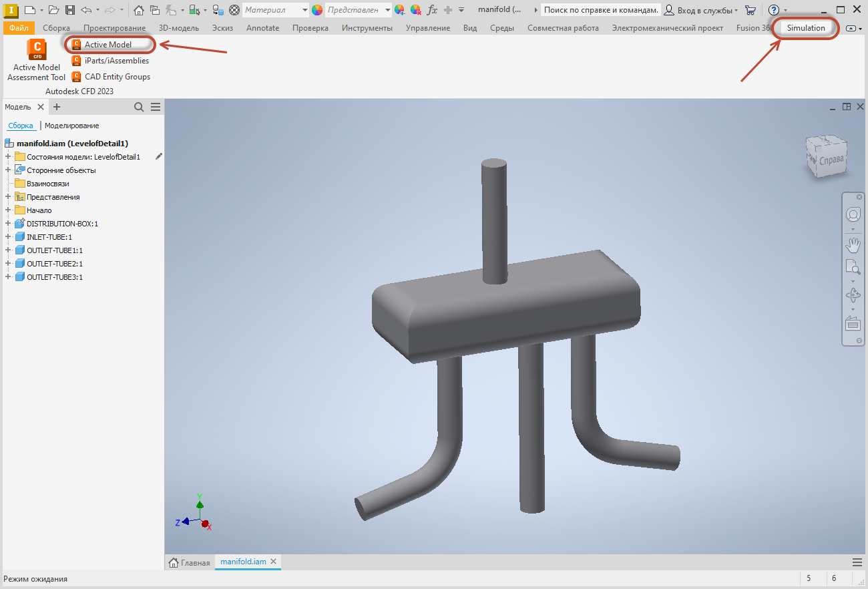
Task: Open CAD Entity Groups command
Action: [x=111, y=77]
